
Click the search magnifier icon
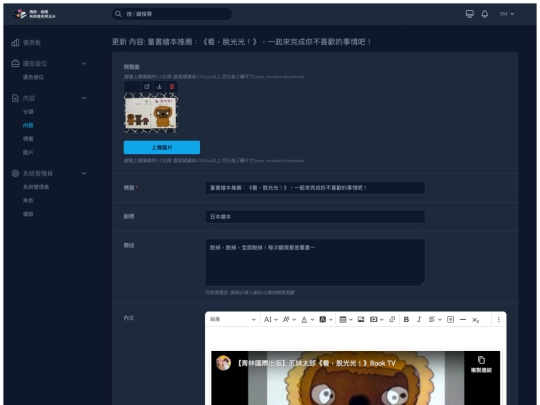pos(118,14)
